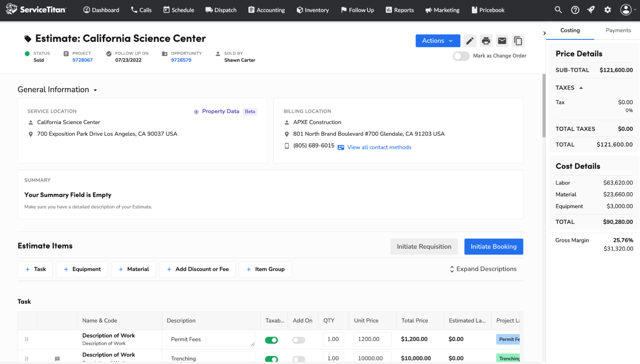Click the print estimate icon
This screenshot has height=364, width=640.
click(486, 41)
